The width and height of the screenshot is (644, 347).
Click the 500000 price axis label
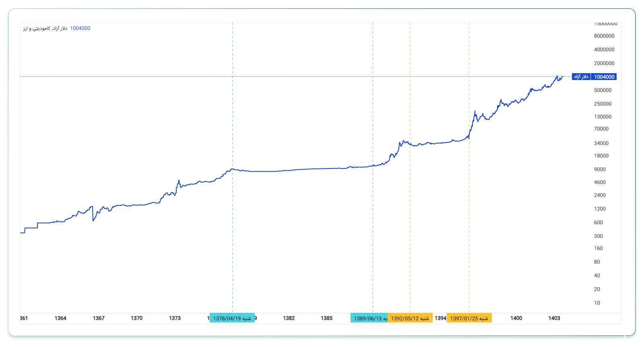[x=603, y=90]
